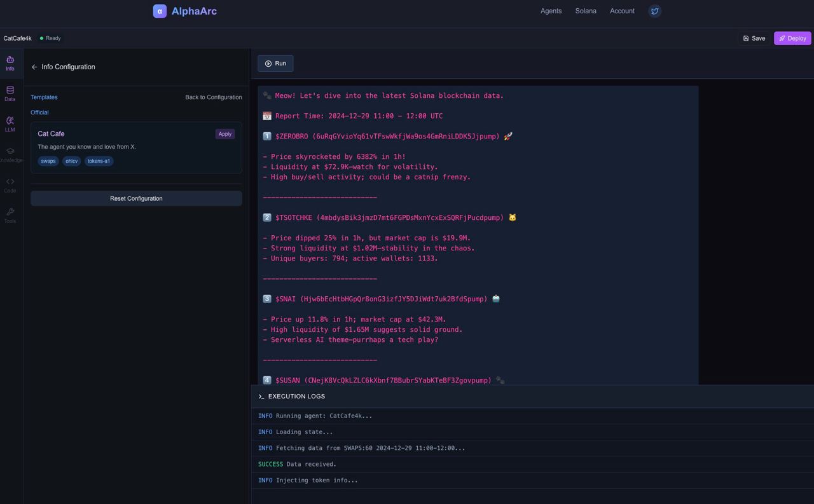Click the $TSOTCHKE token line
Screen dimensions: 814x504
click(x=389, y=218)
